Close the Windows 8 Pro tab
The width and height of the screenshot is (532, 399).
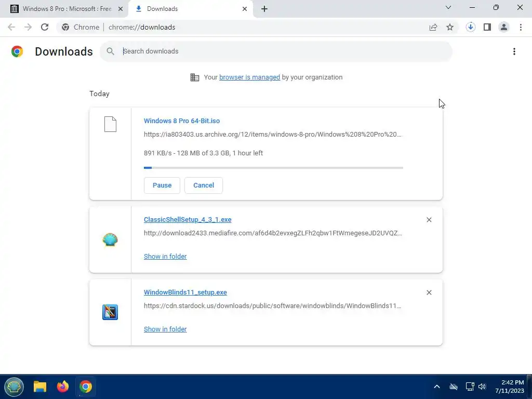click(121, 9)
